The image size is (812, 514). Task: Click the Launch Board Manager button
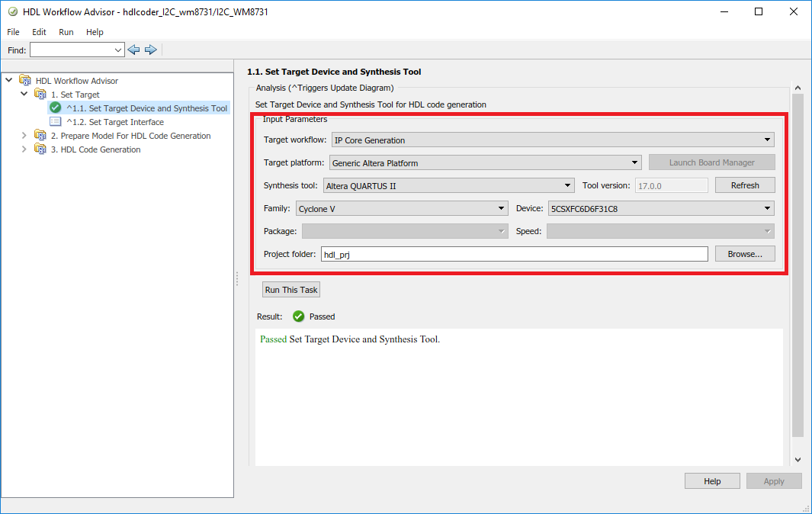[712, 162]
